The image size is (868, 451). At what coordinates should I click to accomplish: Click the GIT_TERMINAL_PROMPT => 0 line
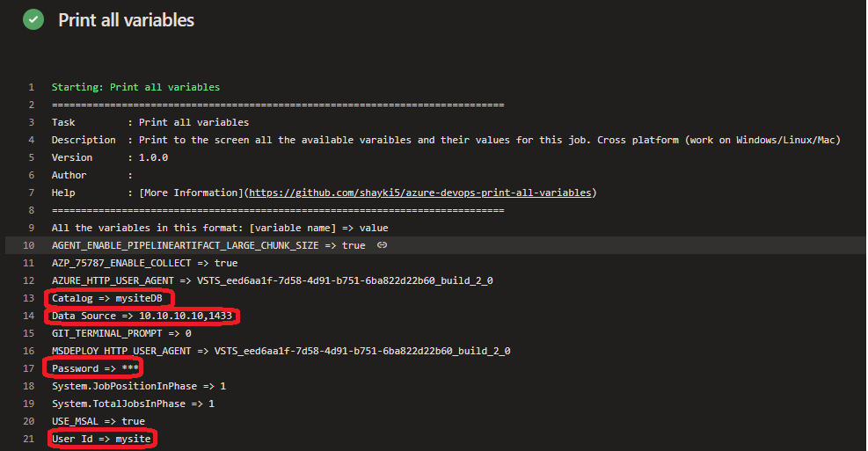click(x=121, y=333)
